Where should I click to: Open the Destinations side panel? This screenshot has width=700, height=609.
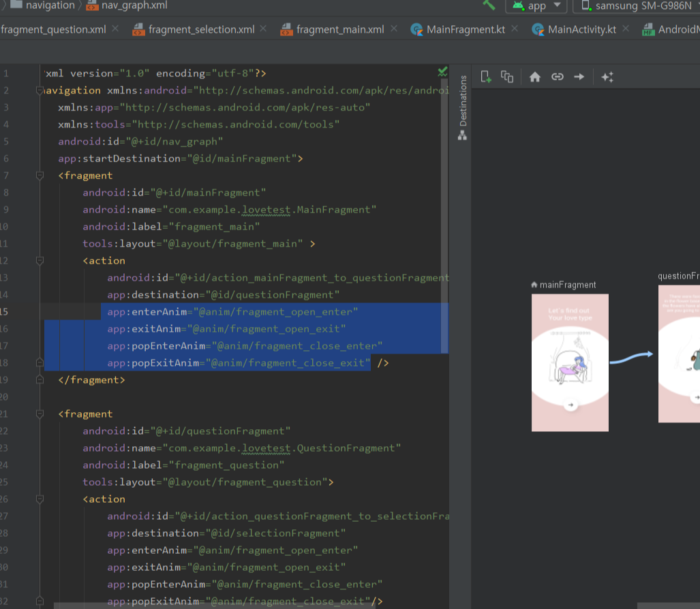click(463, 100)
